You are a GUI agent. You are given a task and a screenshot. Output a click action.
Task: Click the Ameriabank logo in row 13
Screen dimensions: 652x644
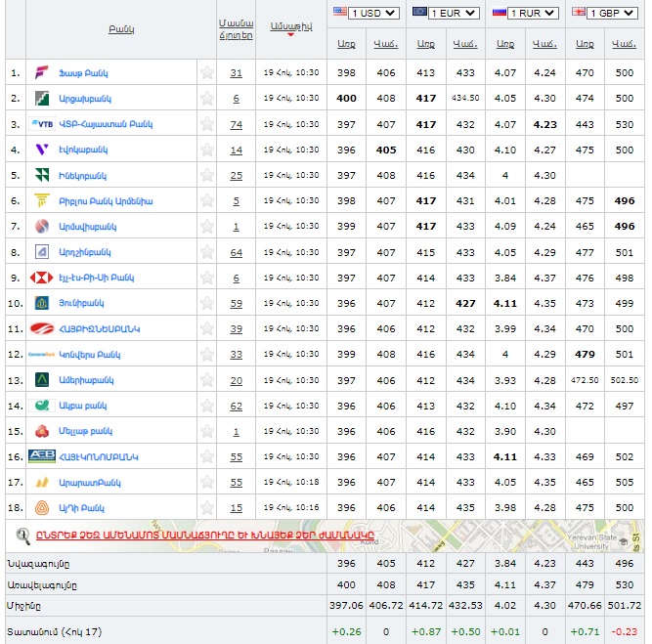tap(42, 380)
